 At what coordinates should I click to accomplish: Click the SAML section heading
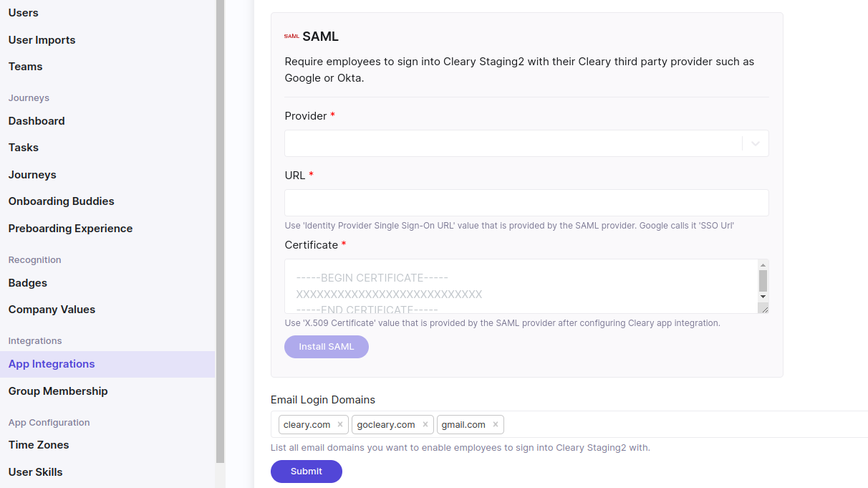pos(321,37)
